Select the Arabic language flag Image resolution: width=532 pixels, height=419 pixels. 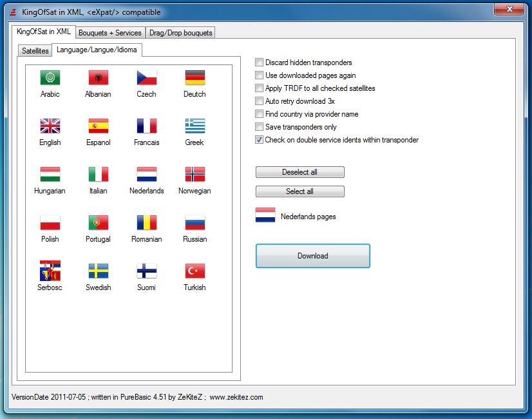point(50,77)
